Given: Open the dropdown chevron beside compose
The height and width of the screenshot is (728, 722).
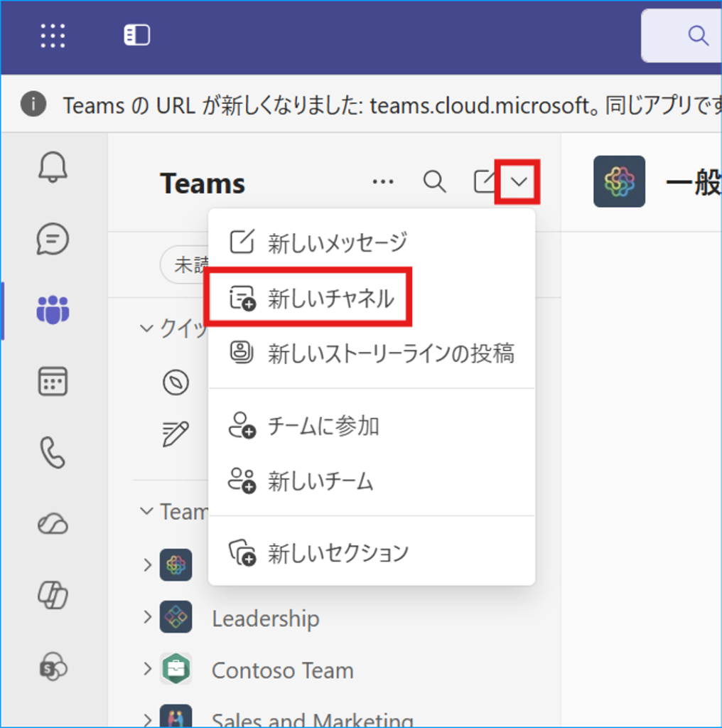Looking at the screenshot, I should [519, 181].
